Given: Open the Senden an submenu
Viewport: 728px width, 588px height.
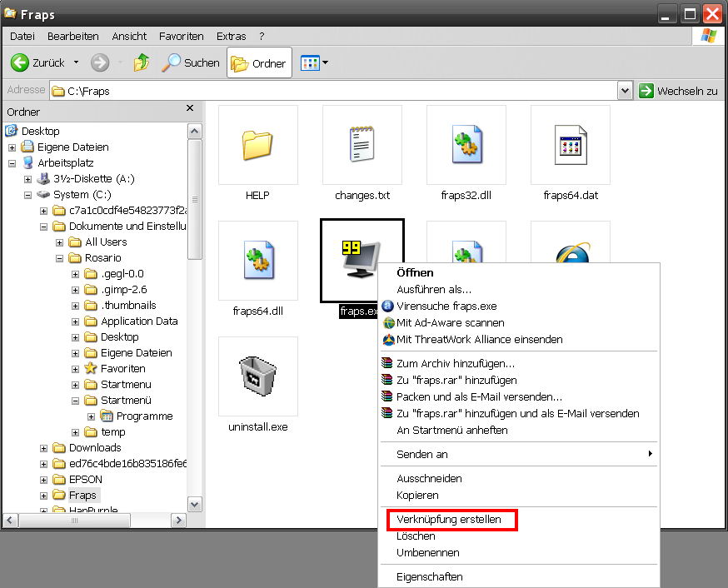Looking at the screenshot, I should point(519,455).
